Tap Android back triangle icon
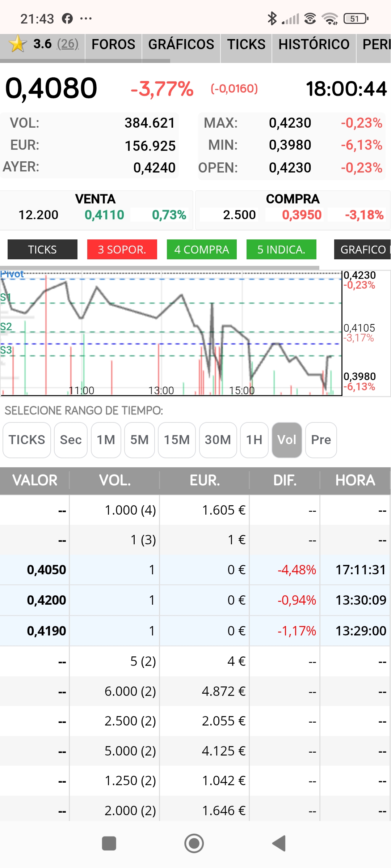391x868 pixels. 279,843
